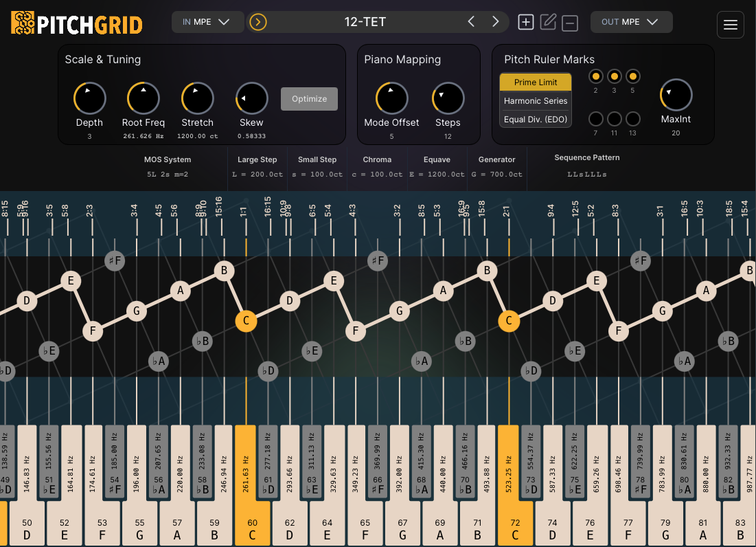Select Equal Div. (EDO) ruler marks
The width and height of the screenshot is (756, 547).
[x=536, y=120]
